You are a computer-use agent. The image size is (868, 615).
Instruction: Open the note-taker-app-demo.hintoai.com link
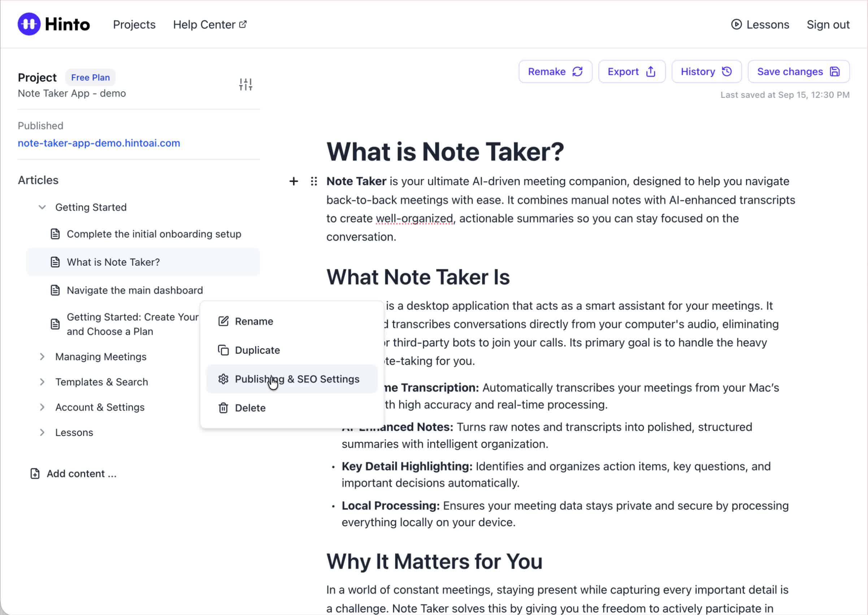tap(99, 143)
